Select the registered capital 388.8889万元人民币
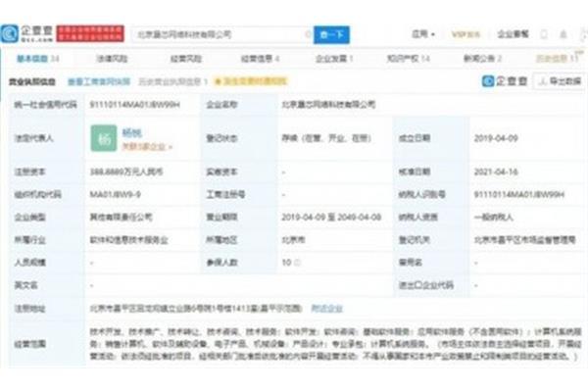The height and width of the screenshot is (392, 588). (126, 171)
